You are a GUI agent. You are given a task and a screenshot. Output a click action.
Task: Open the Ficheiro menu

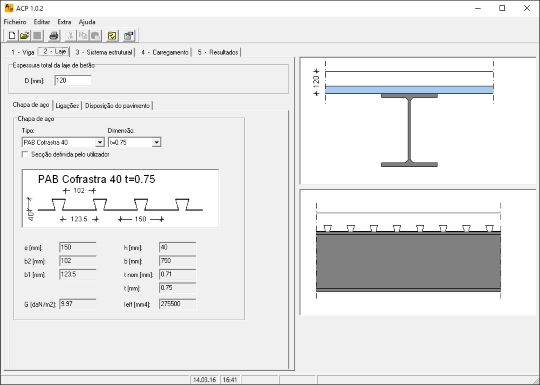(x=15, y=22)
